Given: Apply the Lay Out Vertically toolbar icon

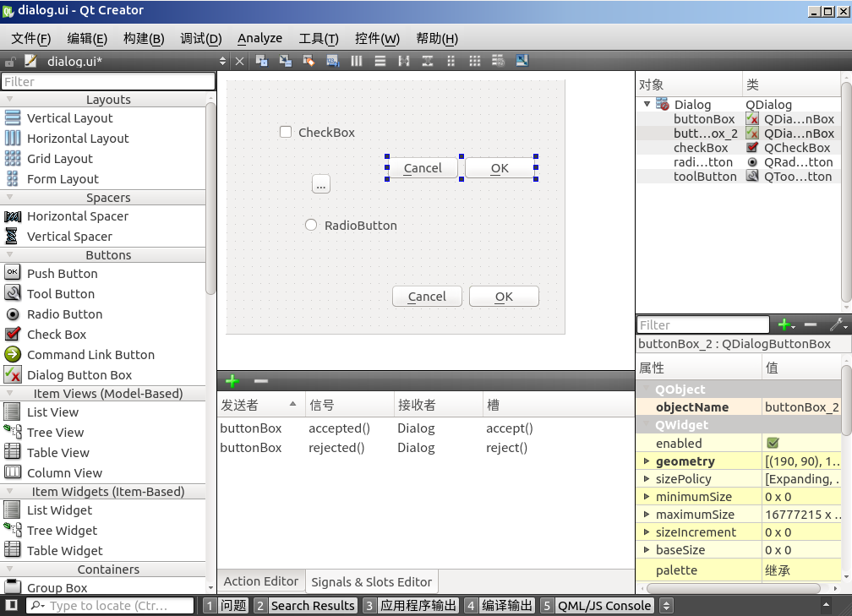Looking at the screenshot, I should 380,60.
